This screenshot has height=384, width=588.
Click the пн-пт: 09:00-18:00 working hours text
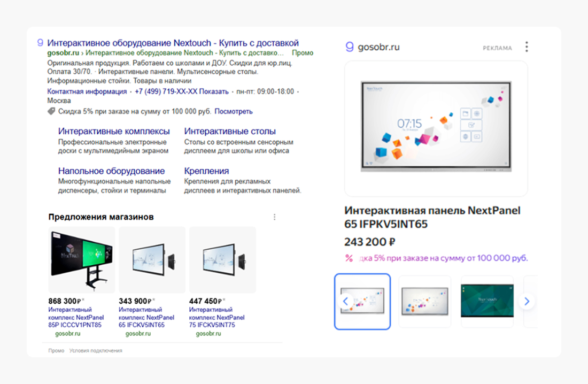pos(265,91)
